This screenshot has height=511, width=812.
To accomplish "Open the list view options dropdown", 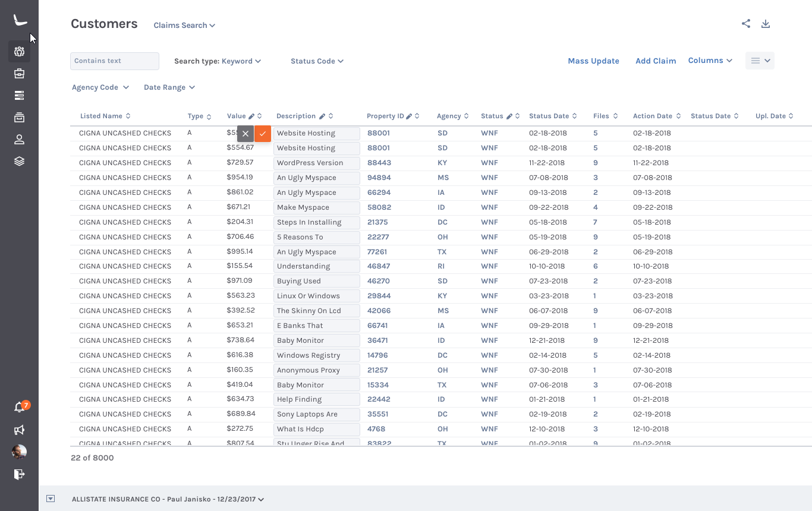I will (x=760, y=61).
